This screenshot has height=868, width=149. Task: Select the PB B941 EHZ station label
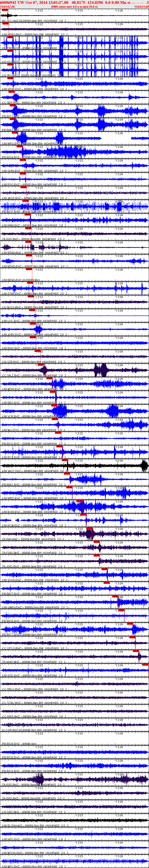tap(34, 485)
